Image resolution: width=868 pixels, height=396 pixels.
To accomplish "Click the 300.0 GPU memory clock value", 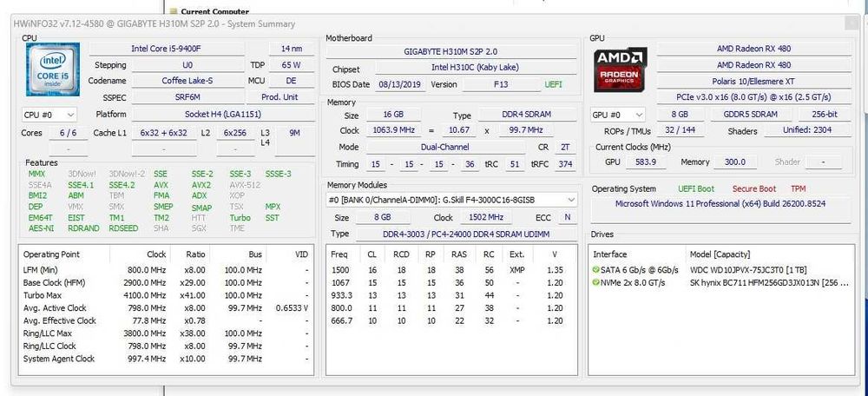I will pyautogui.click(x=734, y=162).
